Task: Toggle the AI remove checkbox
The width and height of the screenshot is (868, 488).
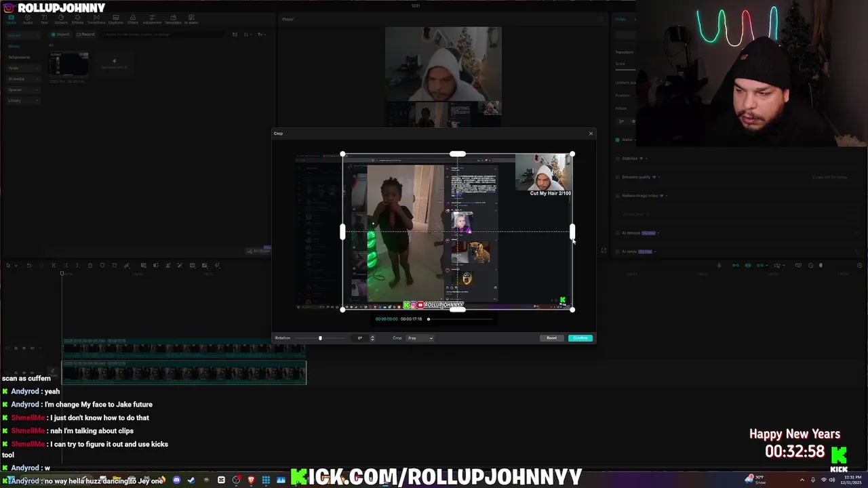Action: (617, 233)
